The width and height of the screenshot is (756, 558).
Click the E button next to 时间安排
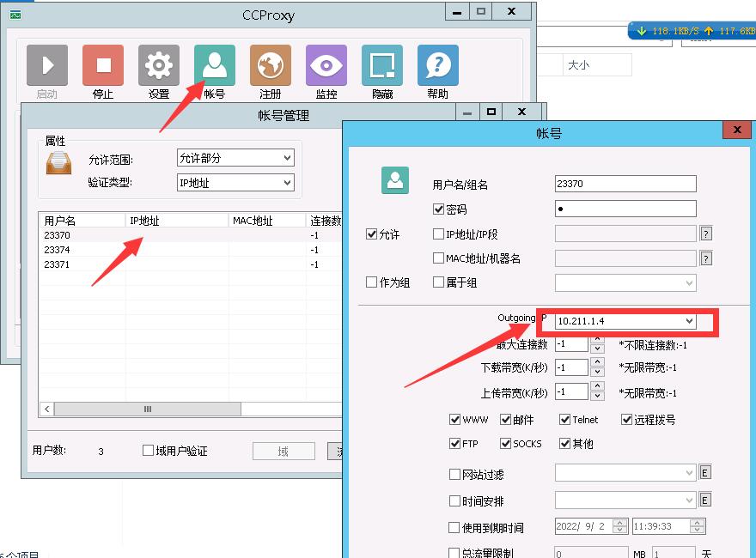[x=705, y=500]
